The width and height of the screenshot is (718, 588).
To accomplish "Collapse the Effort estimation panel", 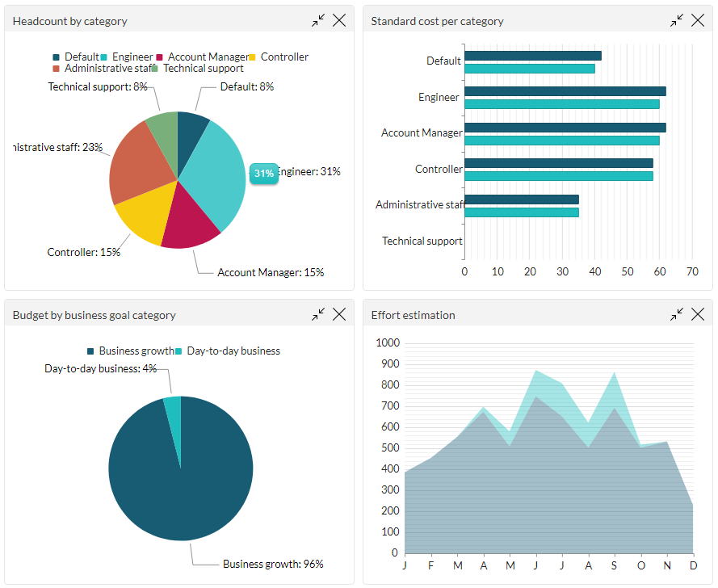I will (x=676, y=314).
